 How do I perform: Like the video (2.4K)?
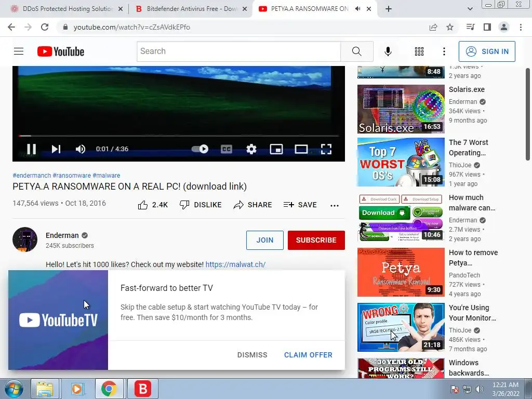pyautogui.click(x=153, y=205)
